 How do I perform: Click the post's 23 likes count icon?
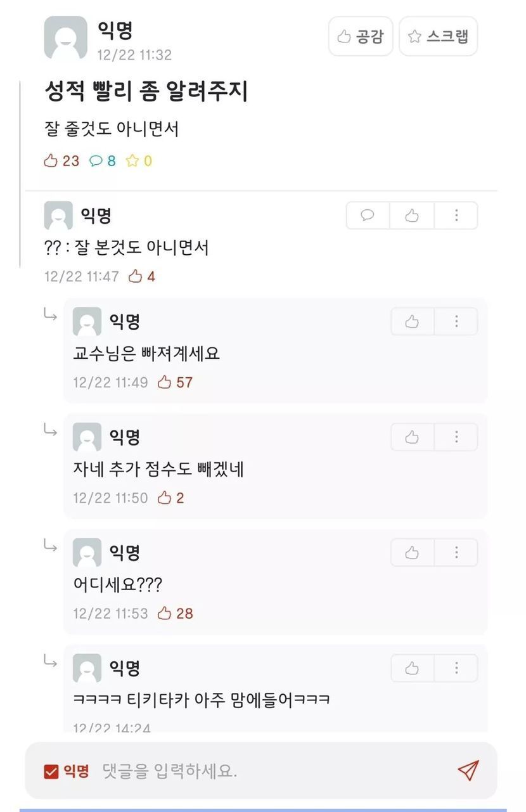[51, 161]
